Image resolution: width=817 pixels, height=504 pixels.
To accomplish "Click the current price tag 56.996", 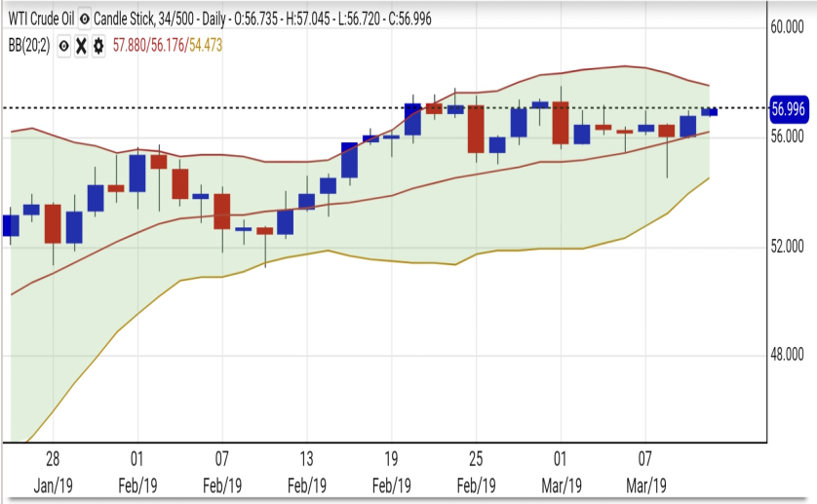I will tap(788, 108).
